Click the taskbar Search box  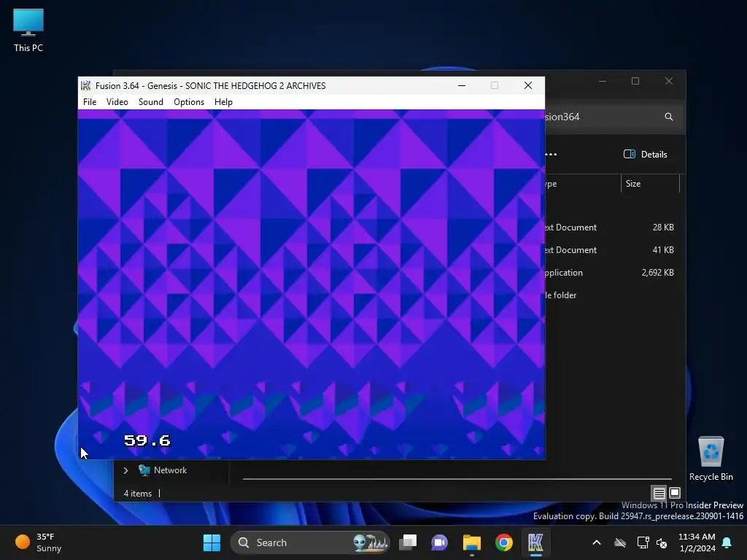[309, 542]
